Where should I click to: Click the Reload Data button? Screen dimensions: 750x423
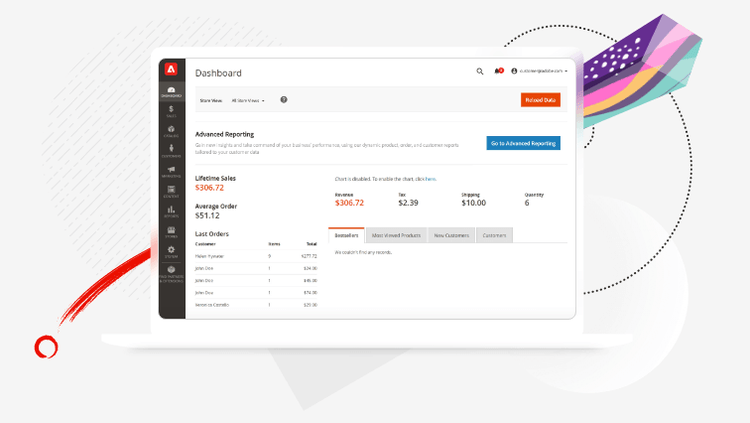click(x=540, y=100)
